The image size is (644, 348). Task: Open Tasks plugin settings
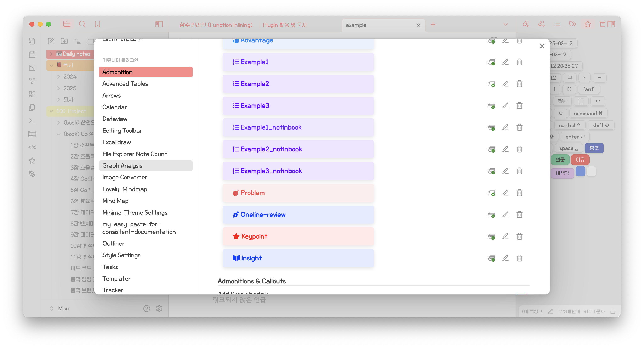[146, 267]
